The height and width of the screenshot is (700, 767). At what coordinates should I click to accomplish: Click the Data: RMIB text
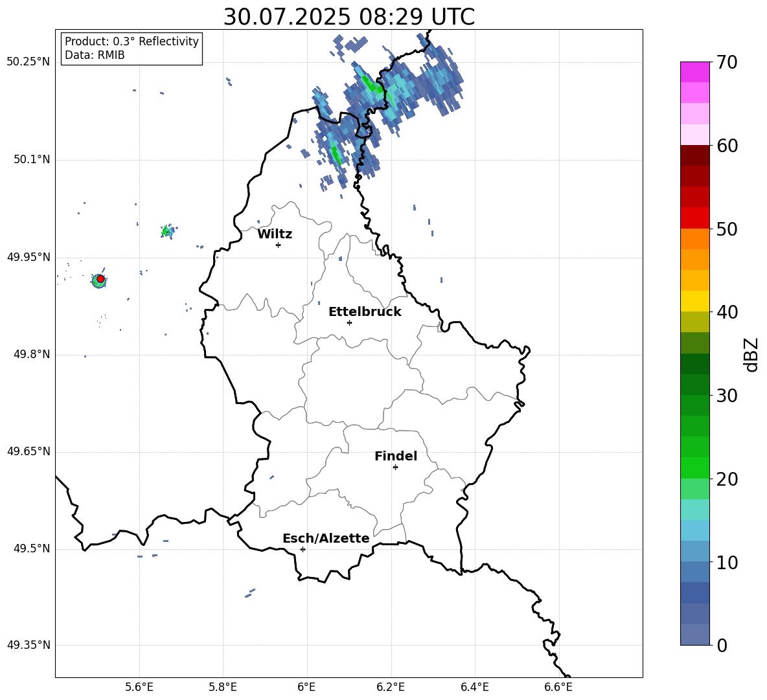(x=95, y=55)
